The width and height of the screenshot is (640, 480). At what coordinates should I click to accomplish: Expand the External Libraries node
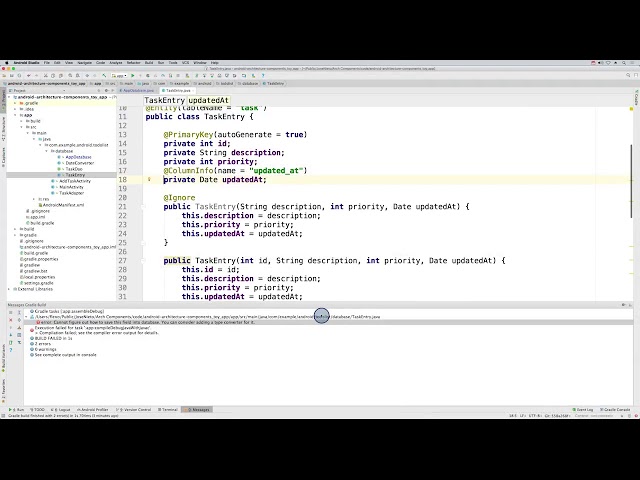(x=9, y=289)
